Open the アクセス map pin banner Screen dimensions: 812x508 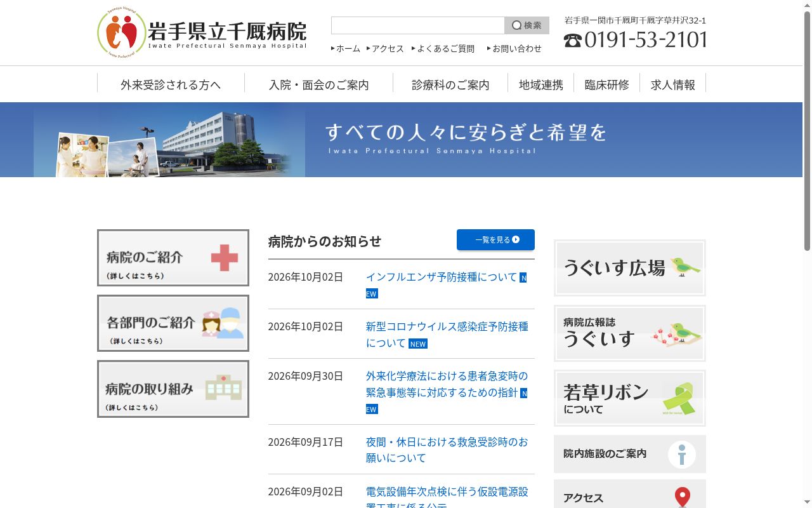coord(630,494)
